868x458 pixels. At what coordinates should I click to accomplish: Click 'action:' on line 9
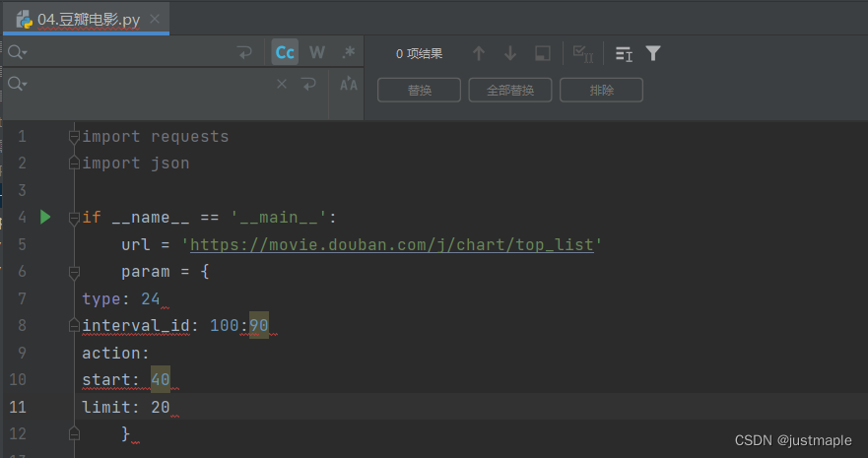(115, 353)
